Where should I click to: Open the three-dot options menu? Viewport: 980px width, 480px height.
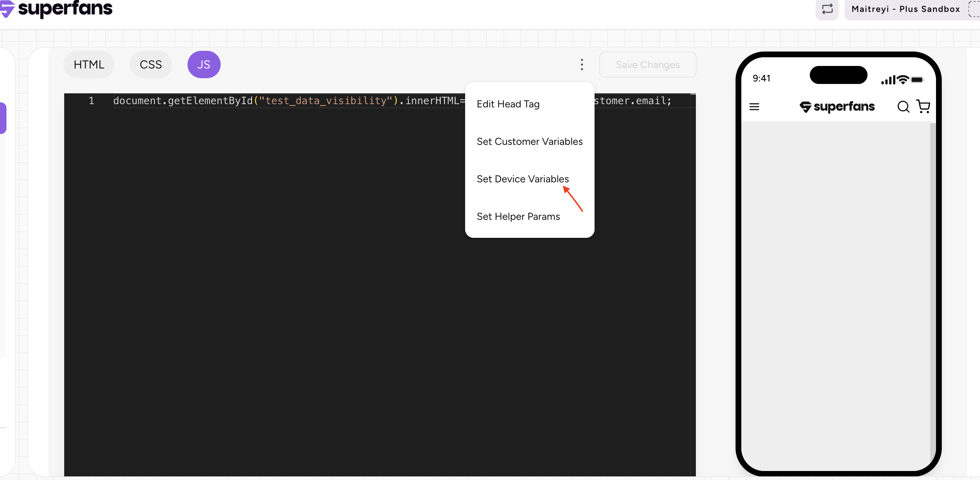point(581,65)
